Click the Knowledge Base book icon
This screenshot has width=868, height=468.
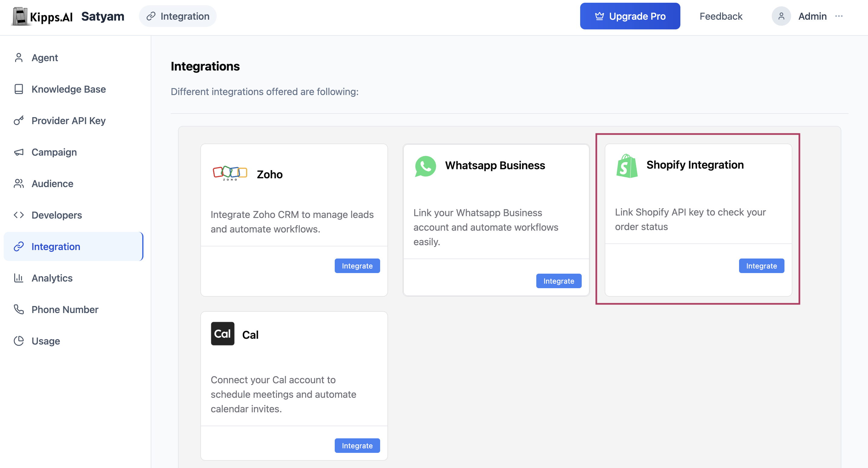coord(19,89)
